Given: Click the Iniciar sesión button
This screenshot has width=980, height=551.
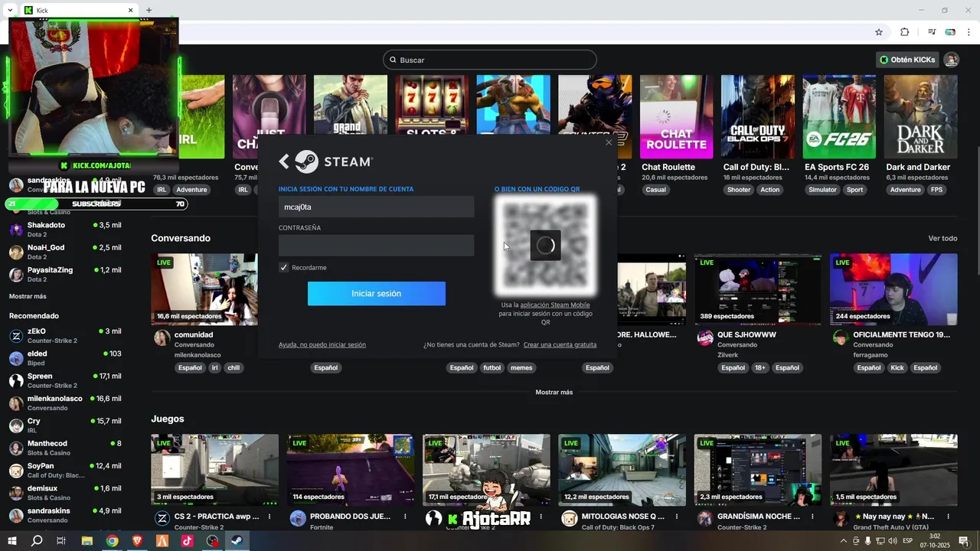Looking at the screenshot, I should [x=376, y=294].
